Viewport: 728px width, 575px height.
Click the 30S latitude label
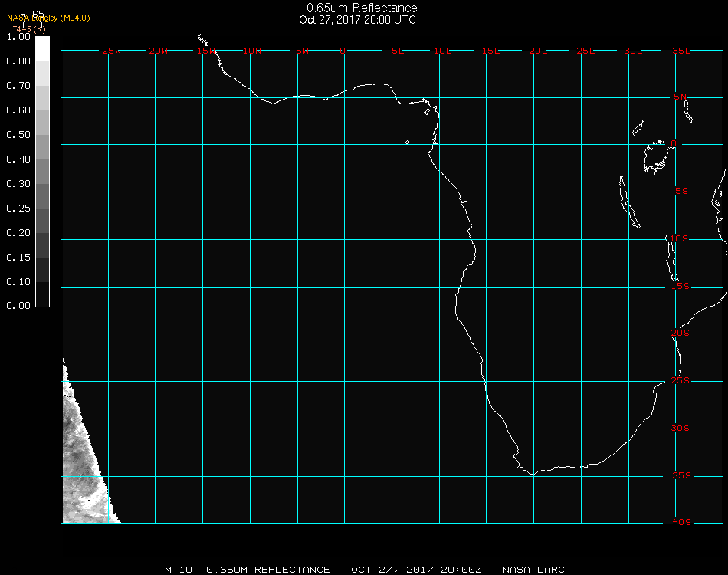click(x=680, y=428)
